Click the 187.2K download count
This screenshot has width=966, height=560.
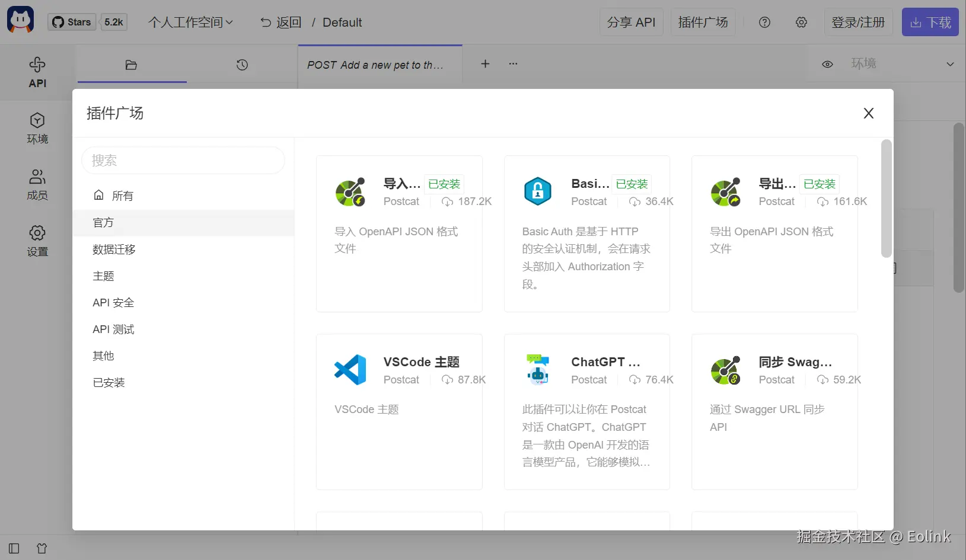[467, 201]
